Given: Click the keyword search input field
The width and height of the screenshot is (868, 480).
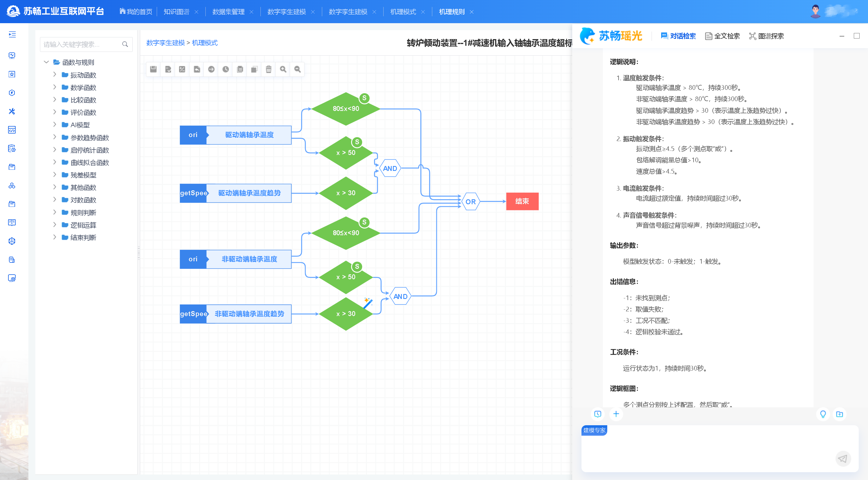Looking at the screenshot, I should click(81, 44).
